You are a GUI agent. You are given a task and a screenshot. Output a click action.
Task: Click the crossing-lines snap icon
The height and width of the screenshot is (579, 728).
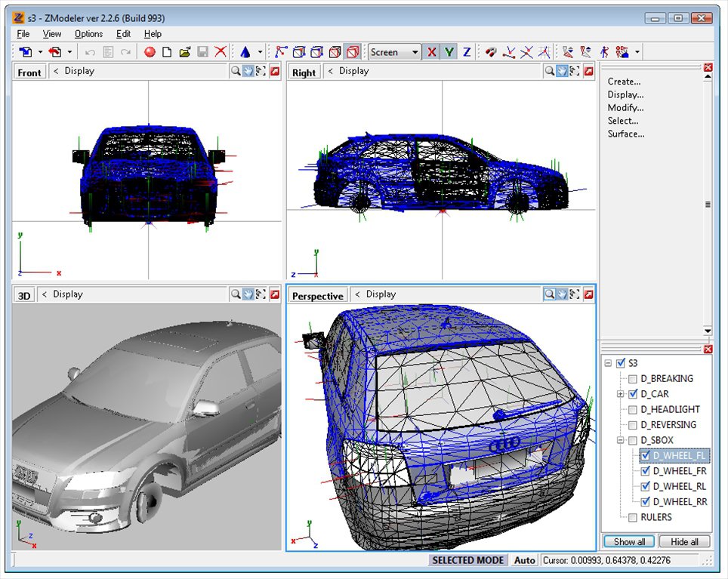click(526, 52)
